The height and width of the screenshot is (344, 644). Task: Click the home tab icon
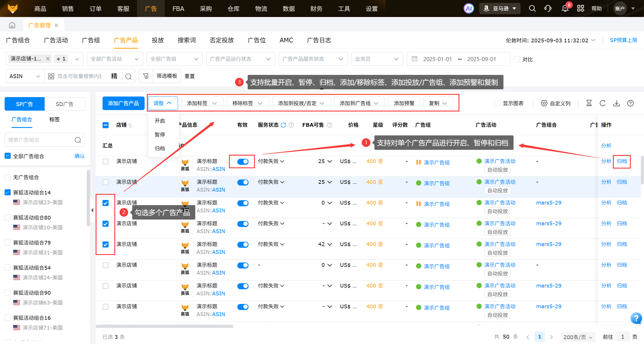pyautogui.click(x=12, y=25)
